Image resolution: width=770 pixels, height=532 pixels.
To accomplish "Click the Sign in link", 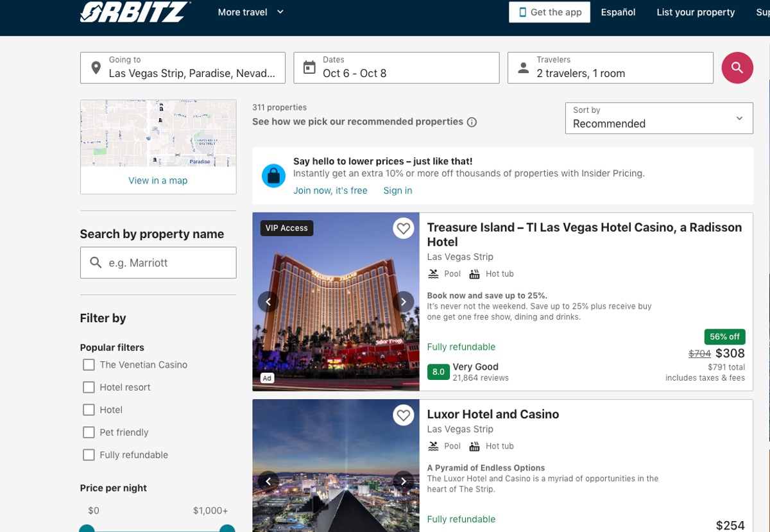I will pos(398,191).
